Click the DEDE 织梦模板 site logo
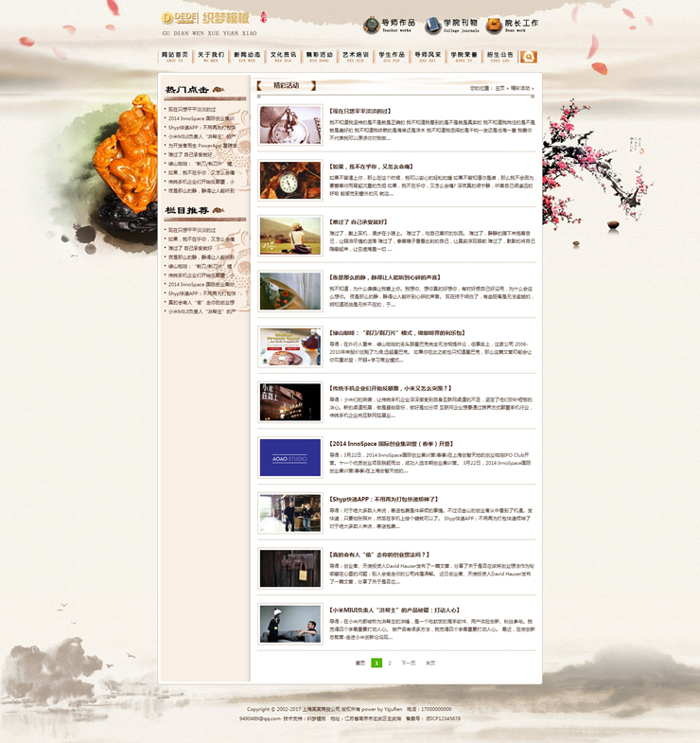 tap(206, 18)
